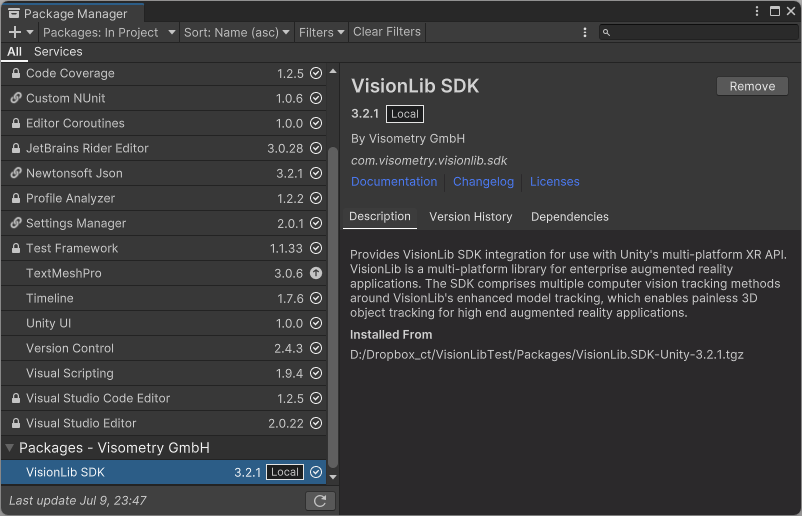Click the installed-from .tgz path text

point(547,354)
